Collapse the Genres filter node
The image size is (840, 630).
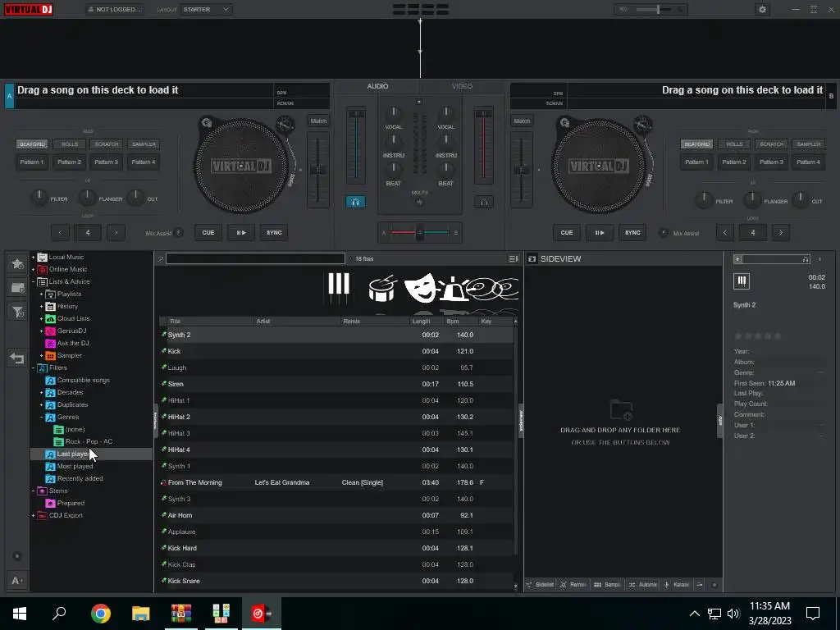(x=41, y=418)
